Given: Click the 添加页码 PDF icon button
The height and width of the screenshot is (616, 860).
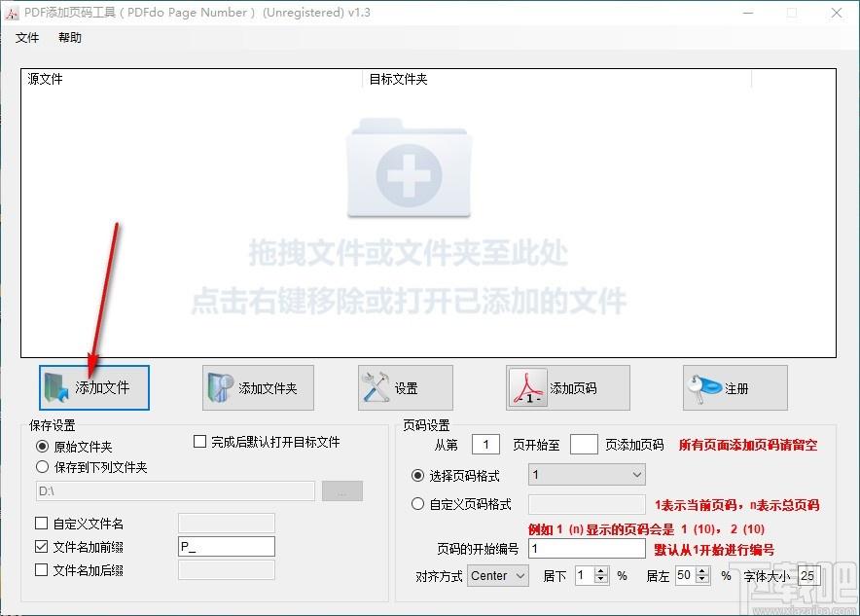Looking at the screenshot, I should tap(567, 387).
